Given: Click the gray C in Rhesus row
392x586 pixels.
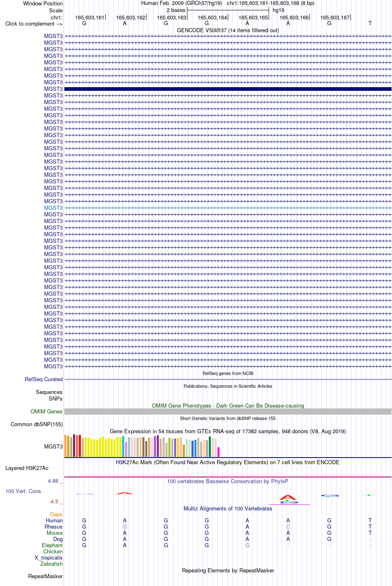Looking at the screenshot, I should click(288, 527).
